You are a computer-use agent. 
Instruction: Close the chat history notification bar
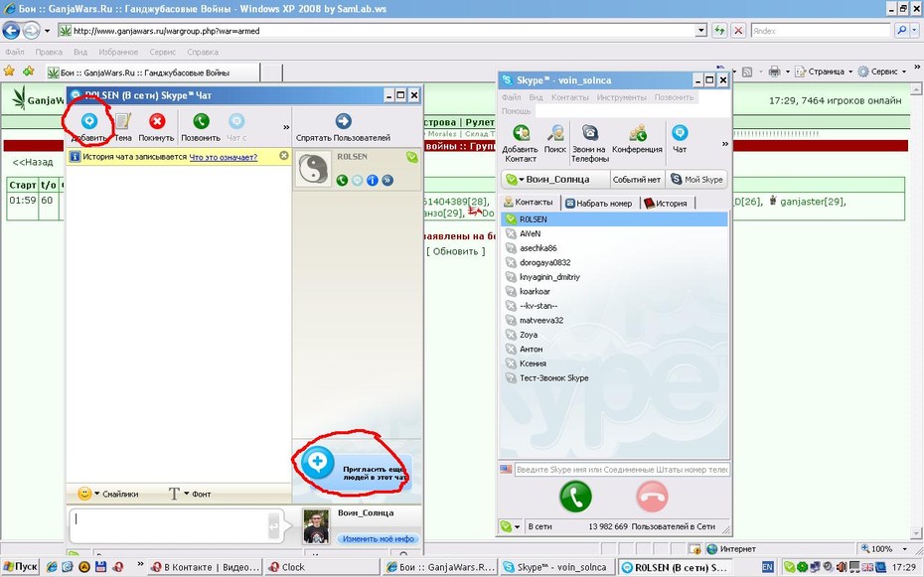(x=284, y=156)
